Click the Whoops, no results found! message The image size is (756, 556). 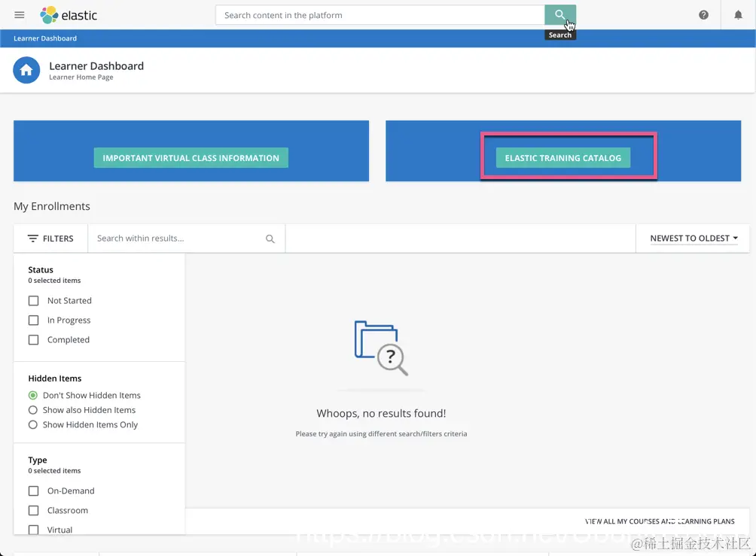[x=381, y=413]
